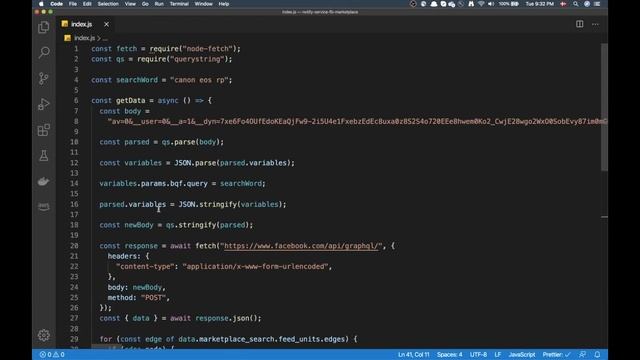The width and height of the screenshot is (640, 360).
Task: Click the volume menu bar icon
Action: [491, 4]
